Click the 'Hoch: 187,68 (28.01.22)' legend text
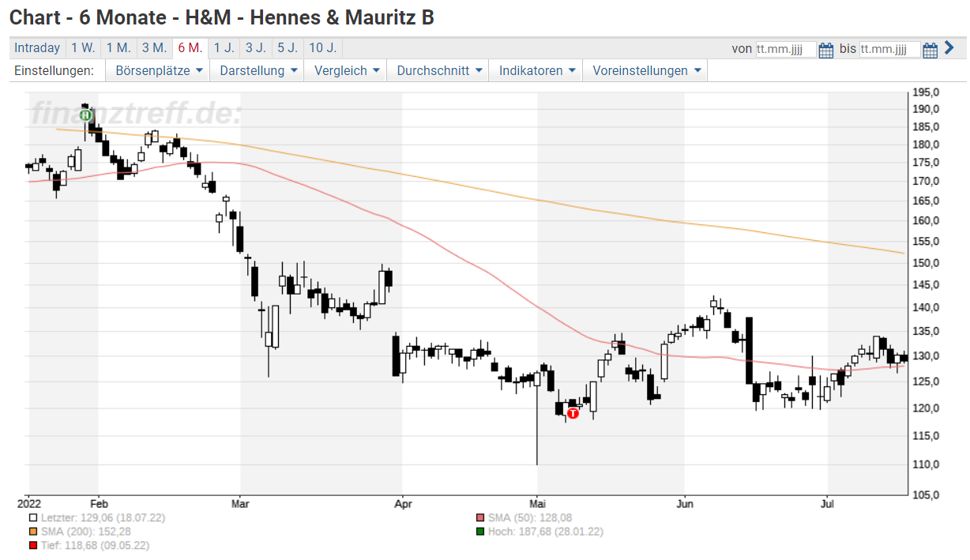The image size is (970, 560). click(545, 532)
